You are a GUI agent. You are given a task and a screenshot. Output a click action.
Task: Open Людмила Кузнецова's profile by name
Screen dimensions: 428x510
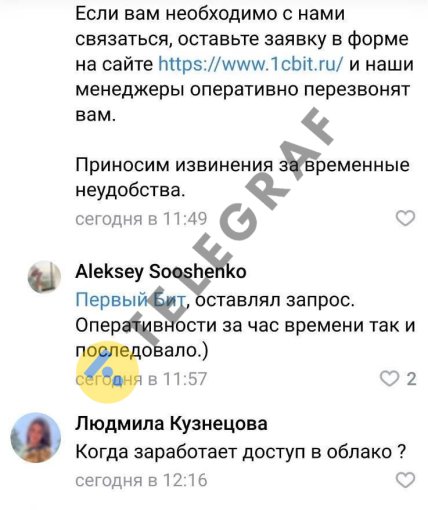(x=171, y=424)
